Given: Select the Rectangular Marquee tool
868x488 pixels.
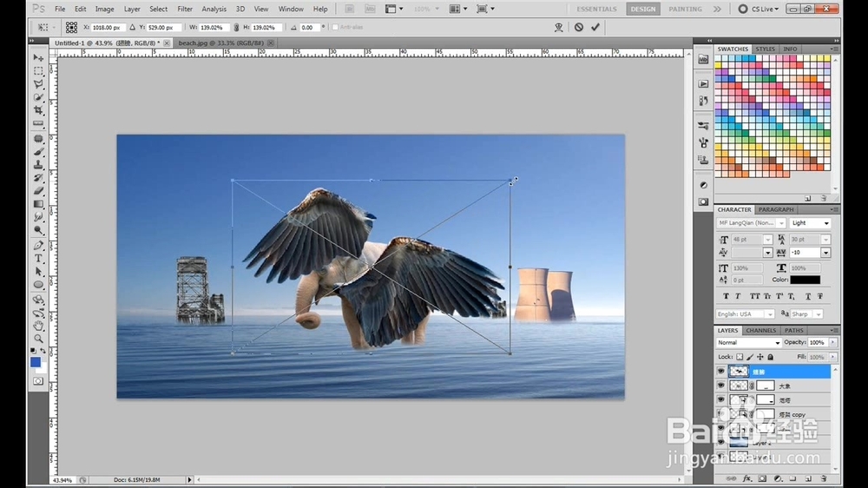Looking at the screenshot, I should pyautogui.click(x=38, y=71).
